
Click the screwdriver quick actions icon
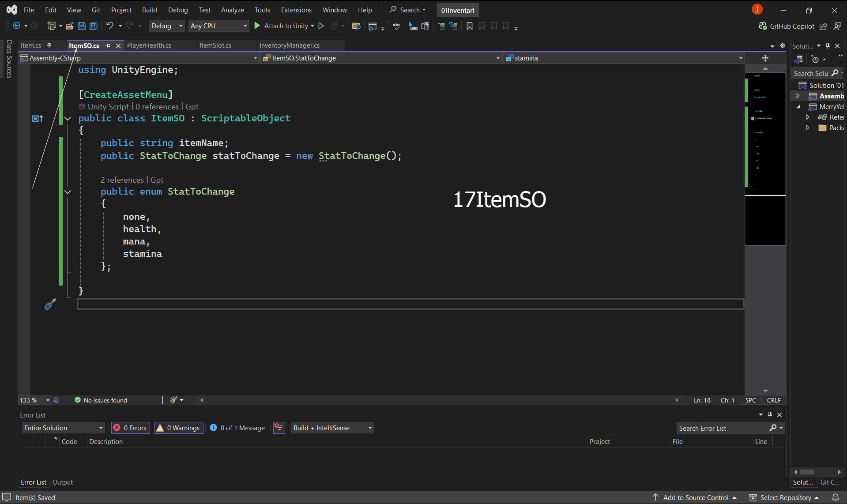click(x=50, y=304)
